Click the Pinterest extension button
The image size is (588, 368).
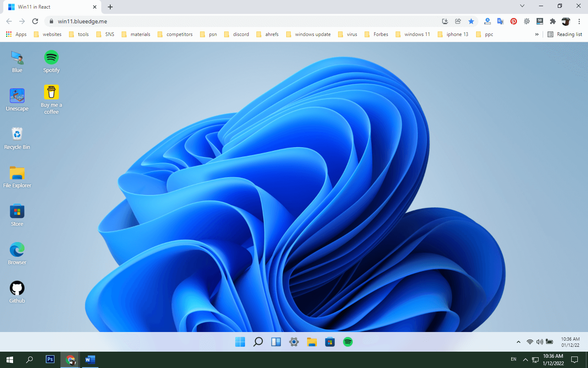pyautogui.click(x=514, y=21)
